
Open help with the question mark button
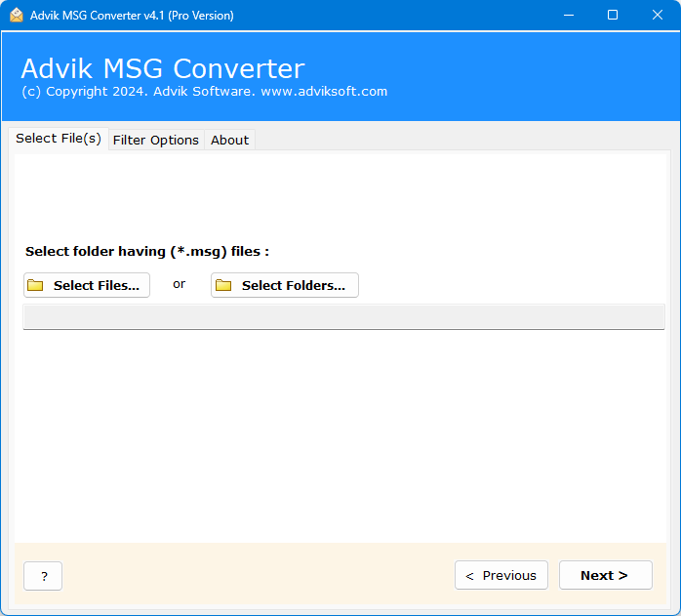43,576
